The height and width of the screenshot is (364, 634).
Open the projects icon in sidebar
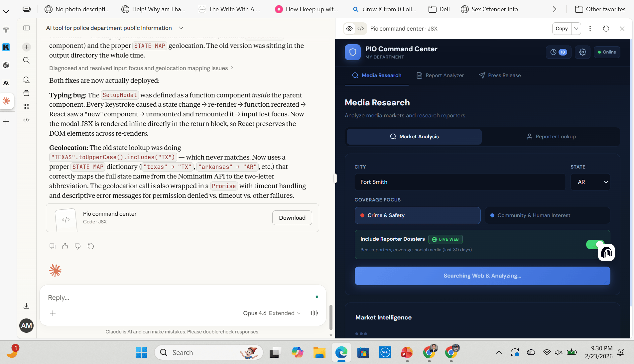tap(27, 93)
